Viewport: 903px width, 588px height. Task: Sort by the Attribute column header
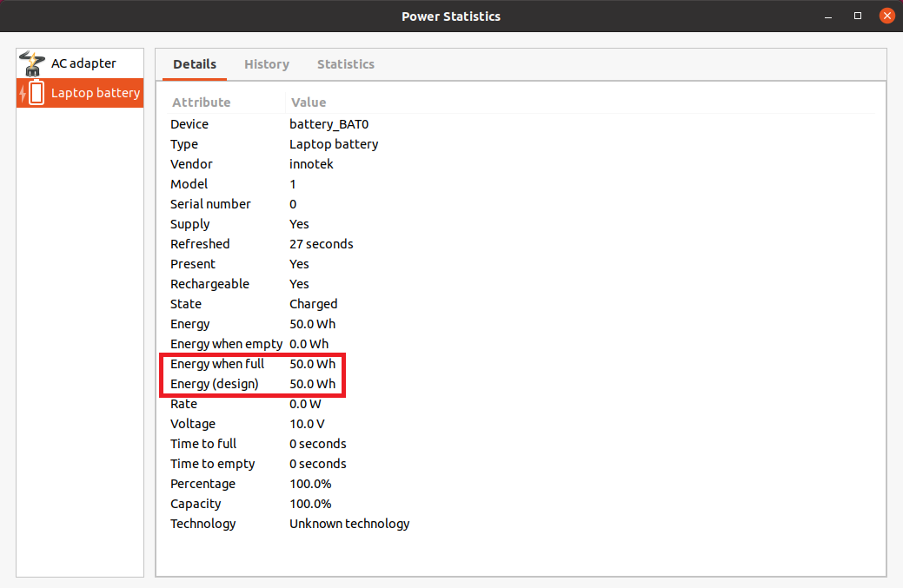click(x=201, y=102)
